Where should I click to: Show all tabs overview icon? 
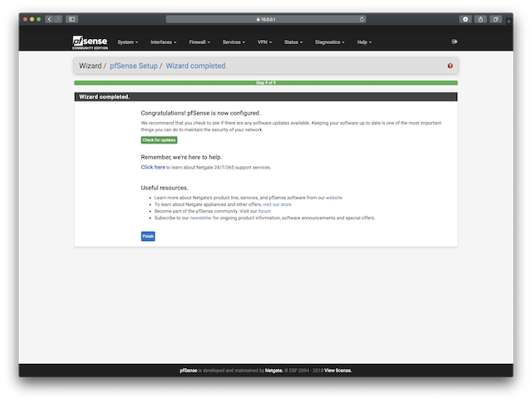coord(495,19)
